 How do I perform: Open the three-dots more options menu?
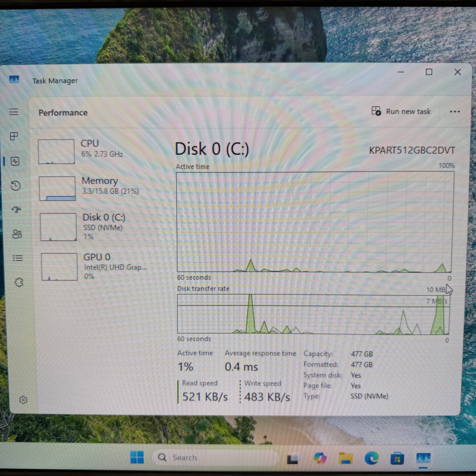(x=454, y=112)
